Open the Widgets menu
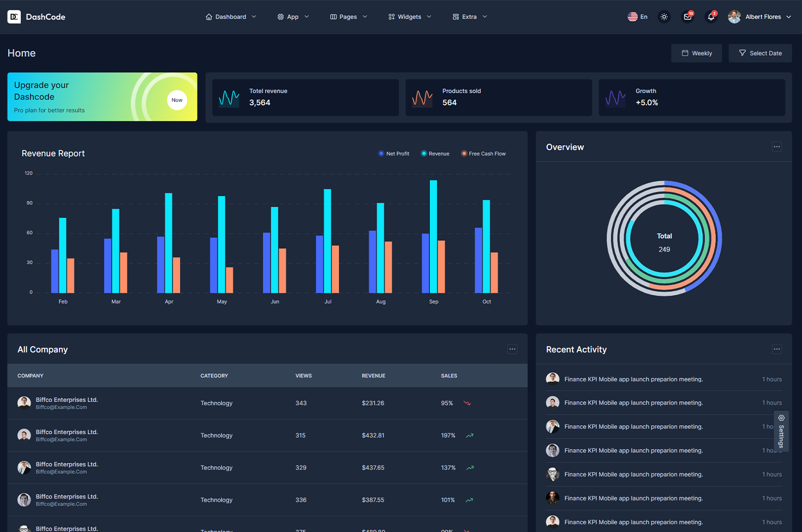Viewport: 802px width, 532px height. (x=410, y=17)
